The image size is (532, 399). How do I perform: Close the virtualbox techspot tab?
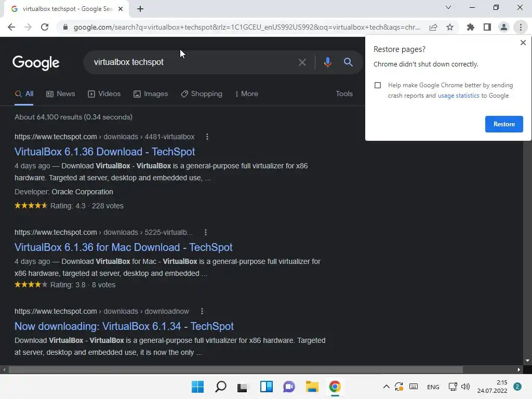(x=121, y=9)
